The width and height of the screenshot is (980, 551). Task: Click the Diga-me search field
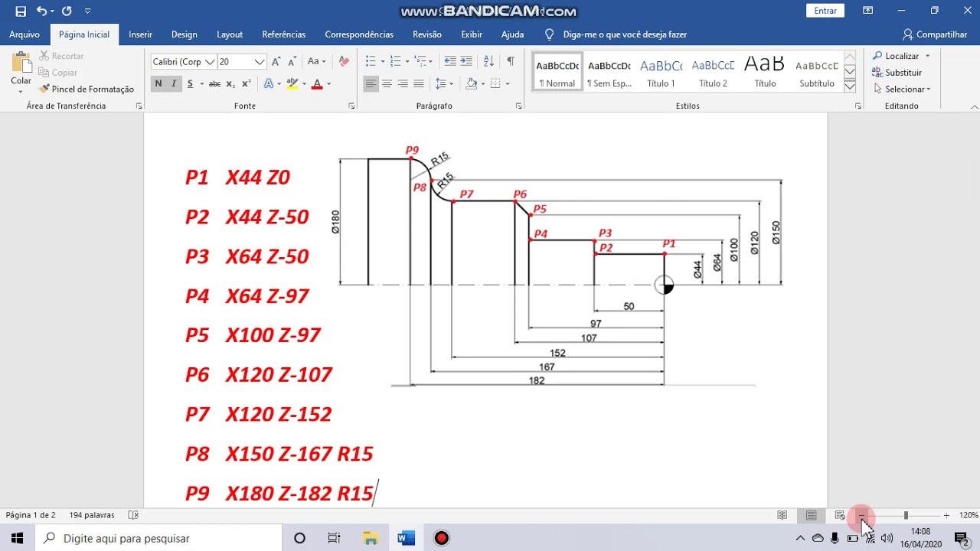(624, 34)
